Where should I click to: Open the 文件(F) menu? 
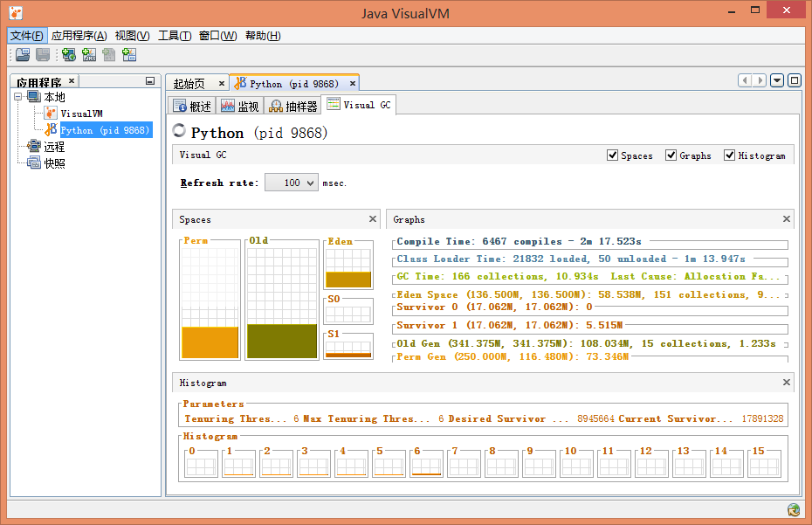(x=27, y=35)
